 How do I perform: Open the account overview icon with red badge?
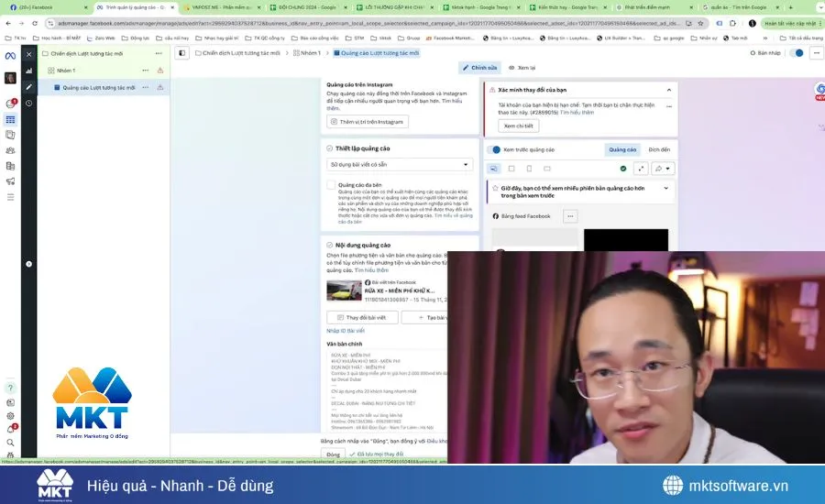[x=10, y=104]
